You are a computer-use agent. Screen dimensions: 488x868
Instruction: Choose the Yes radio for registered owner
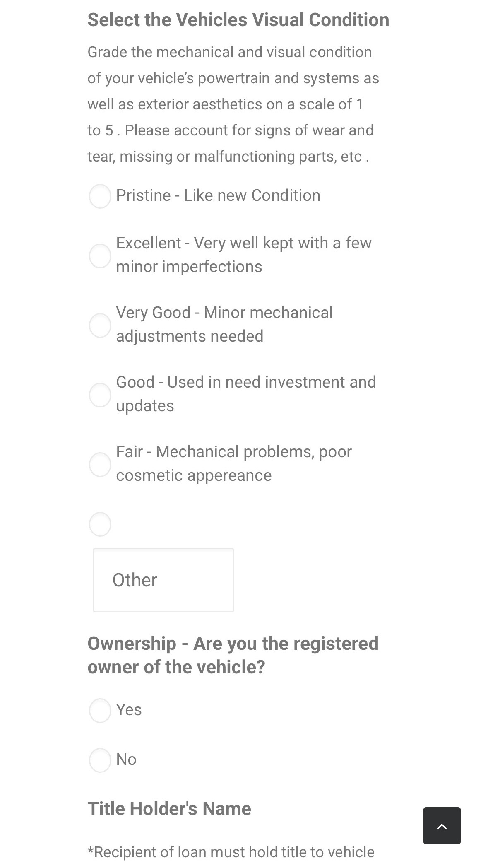coord(100,710)
